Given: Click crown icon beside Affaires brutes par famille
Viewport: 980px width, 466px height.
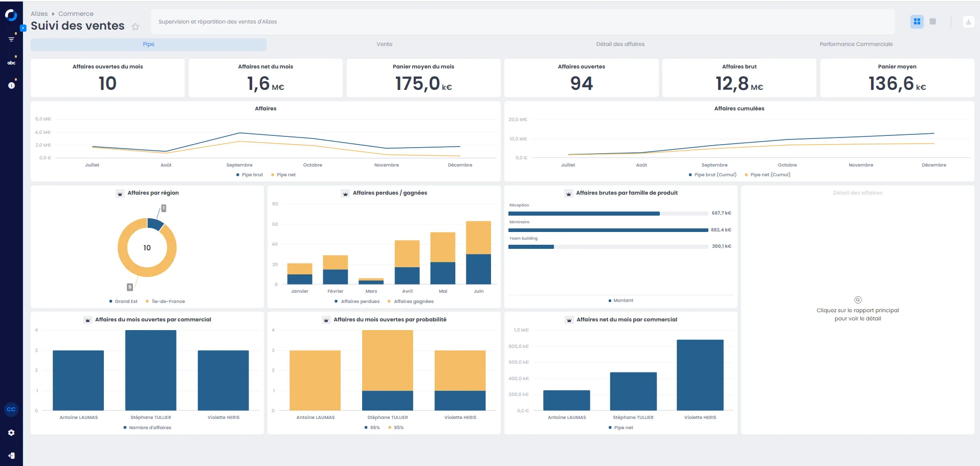Looking at the screenshot, I should [x=569, y=194].
